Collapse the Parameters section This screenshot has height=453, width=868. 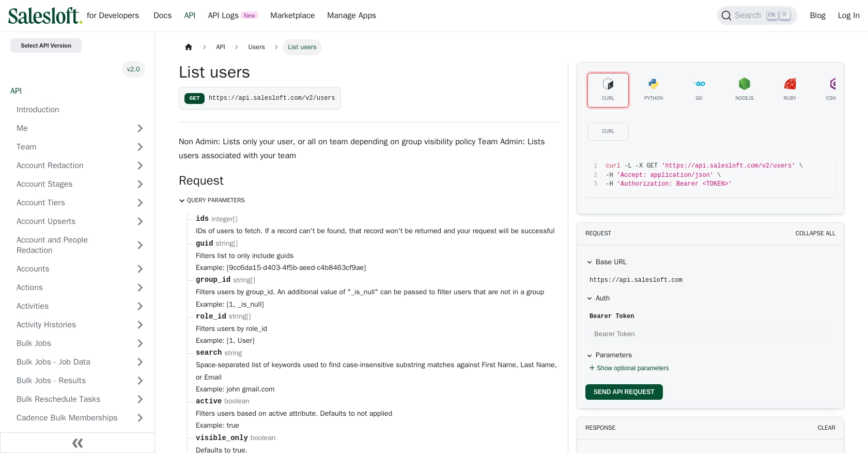[x=609, y=355]
